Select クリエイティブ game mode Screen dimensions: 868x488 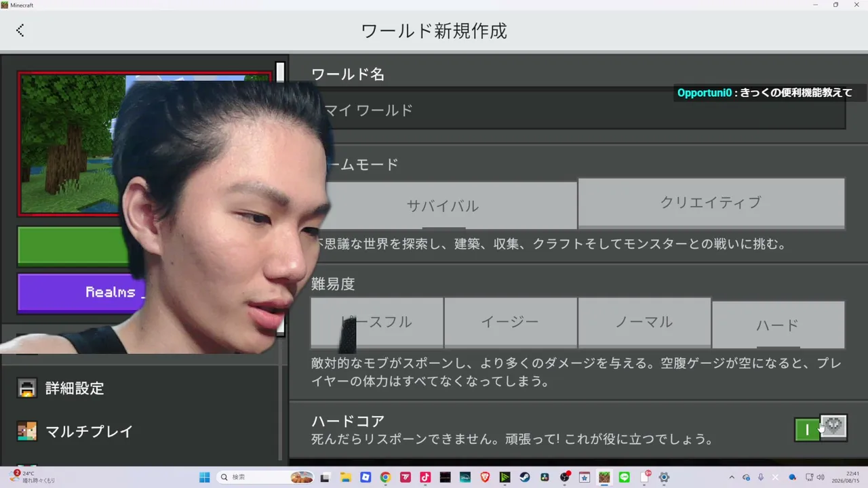point(711,203)
